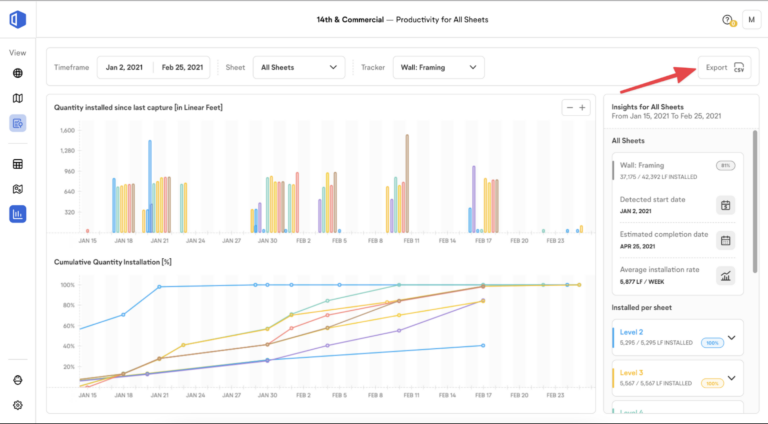Open the table grid view icon
Image resolution: width=768 pixels, height=424 pixels.
pos(18,164)
